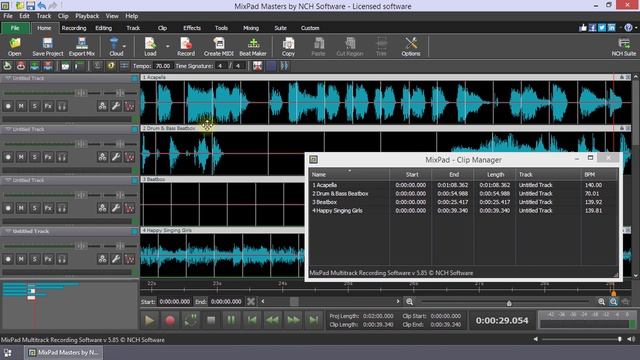Collapse the Drum & Bass track header triangle
Image resolution: width=640 pixels, height=360 pixels.
[x=7, y=129]
